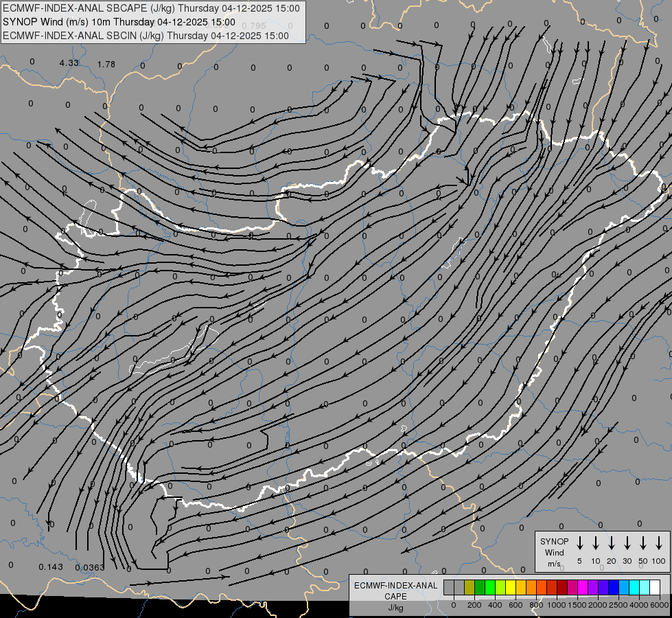Screen dimensions: 672x618
Task: Click the 800 tick label in CAPE legend
Action: pos(536,605)
